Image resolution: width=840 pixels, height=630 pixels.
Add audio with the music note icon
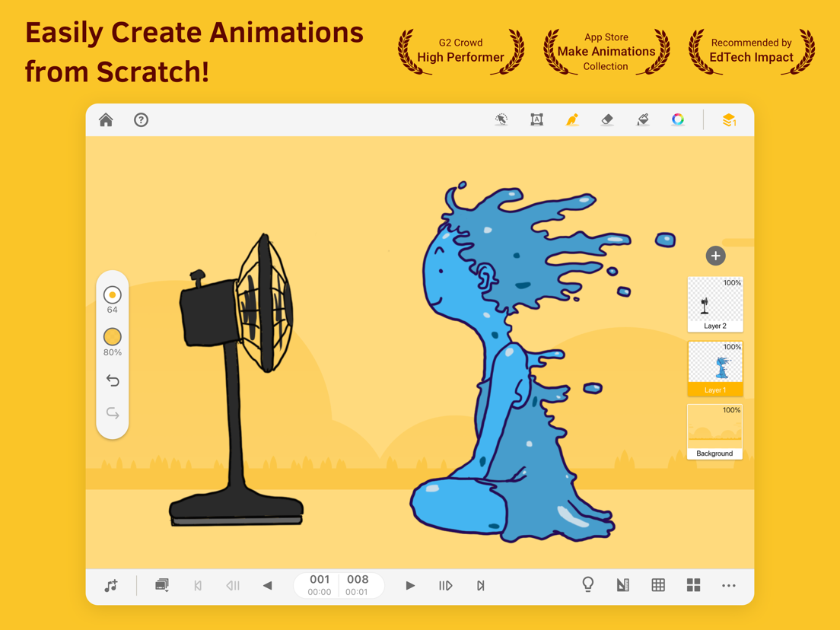110,585
